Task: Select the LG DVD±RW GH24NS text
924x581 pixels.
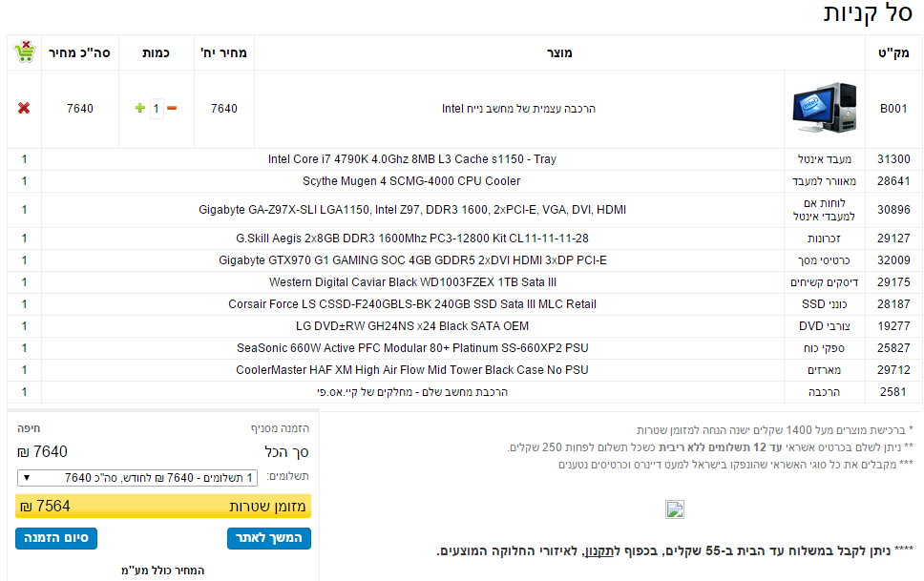Action: pyautogui.click(x=412, y=326)
